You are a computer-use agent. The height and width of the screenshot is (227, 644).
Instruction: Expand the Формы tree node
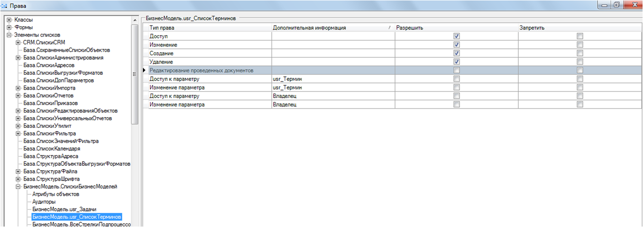(x=9, y=27)
